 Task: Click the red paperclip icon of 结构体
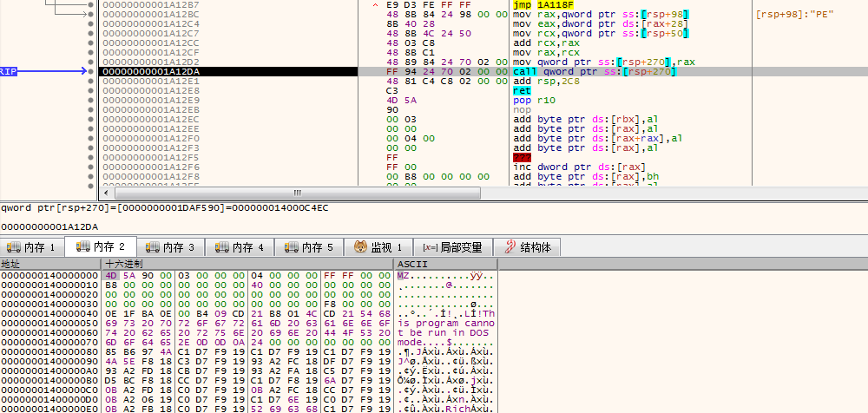tap(510, 247)
